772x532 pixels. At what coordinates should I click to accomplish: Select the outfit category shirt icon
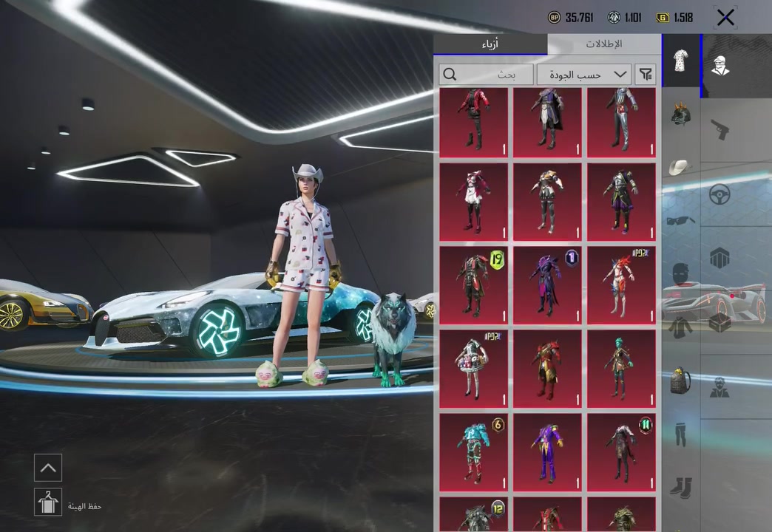pos(681,61)
